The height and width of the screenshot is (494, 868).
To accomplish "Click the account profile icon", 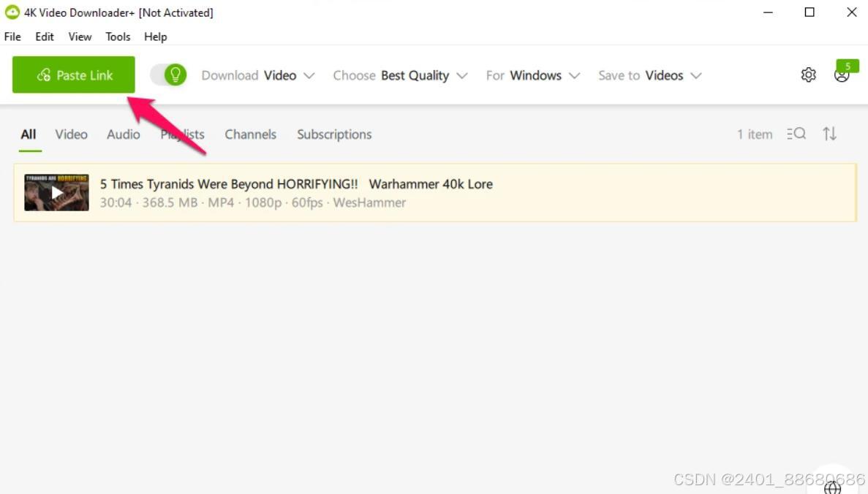I will pyautogui.click(x=841, y=76).
